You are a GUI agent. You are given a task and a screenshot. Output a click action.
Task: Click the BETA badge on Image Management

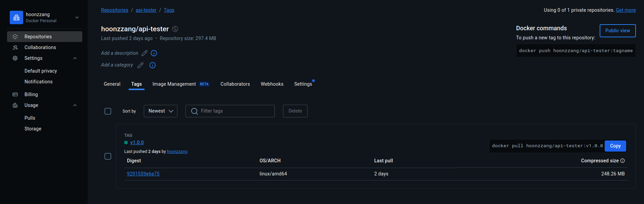pyautogui.click(x=204, y=84)
